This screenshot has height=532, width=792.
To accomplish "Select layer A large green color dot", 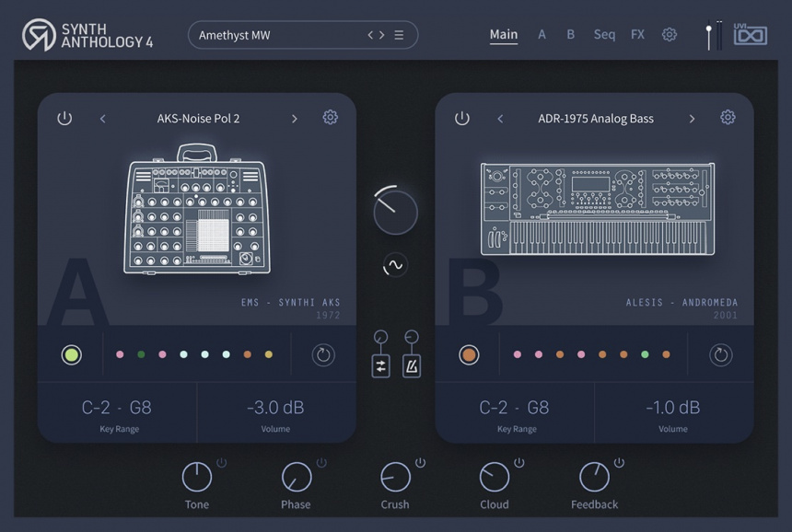I will click(71, 355).
